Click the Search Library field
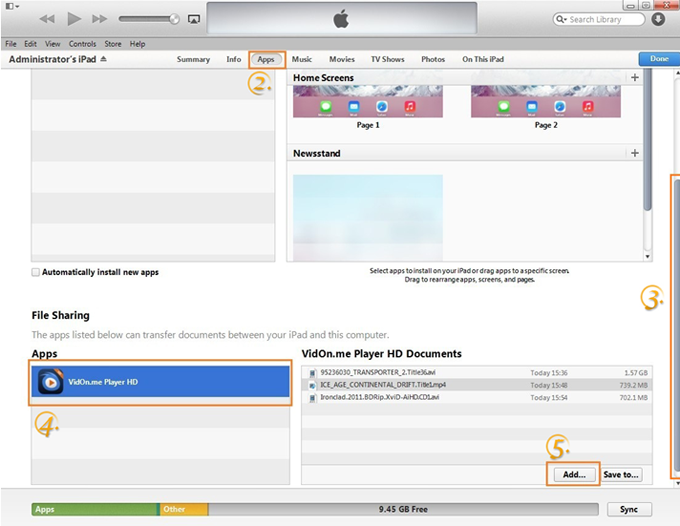 [599, 20]
